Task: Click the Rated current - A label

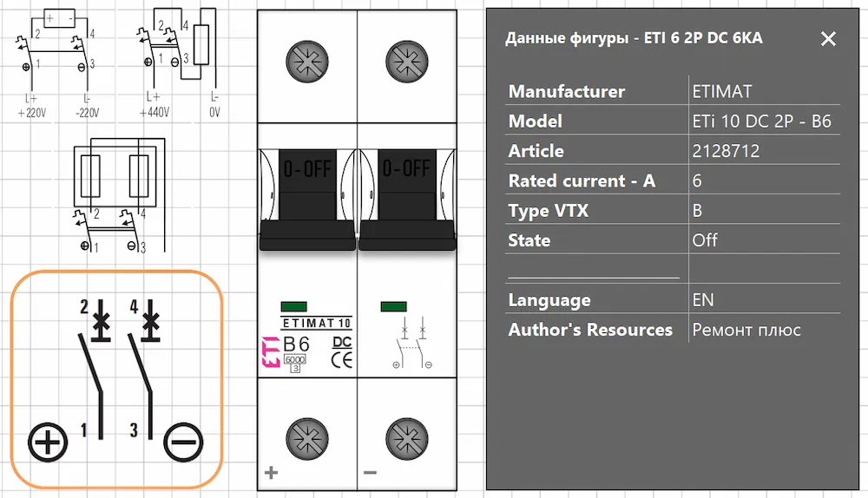Action: [582, 181]
